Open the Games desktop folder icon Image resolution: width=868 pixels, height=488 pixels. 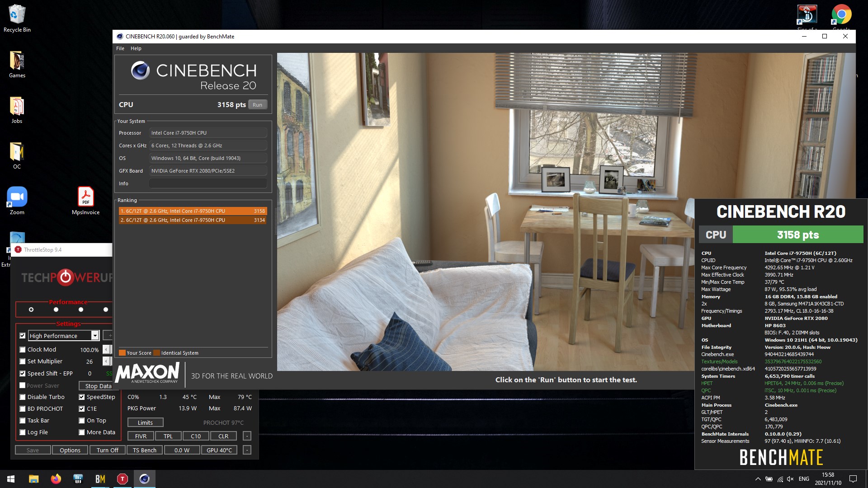[17, 64]
